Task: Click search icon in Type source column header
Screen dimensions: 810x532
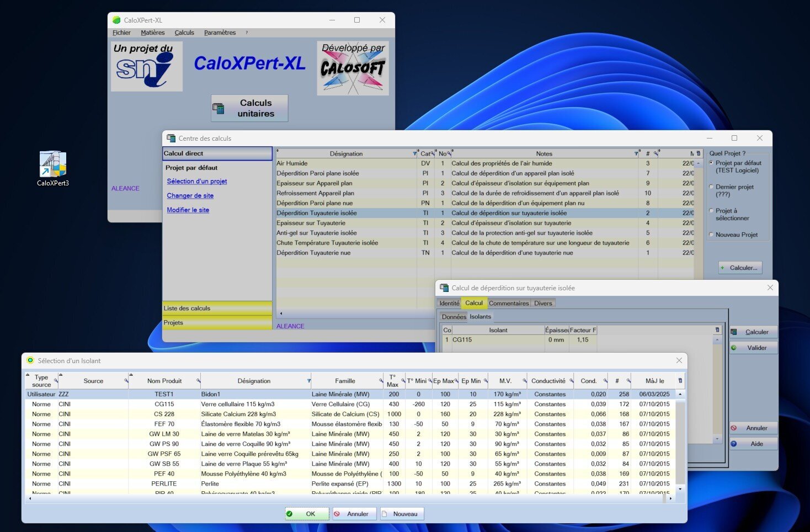Action: [x=56, y=381]
